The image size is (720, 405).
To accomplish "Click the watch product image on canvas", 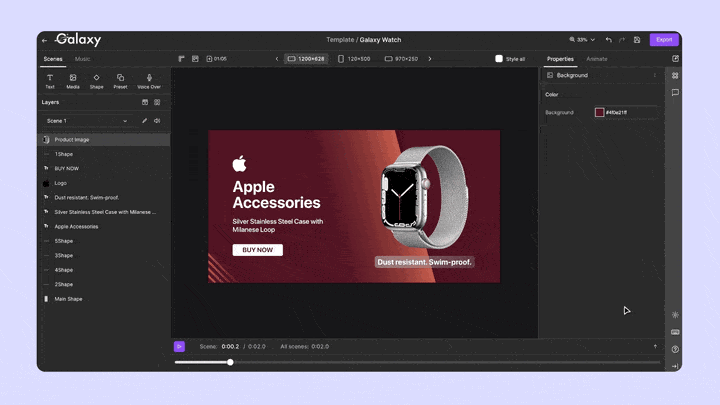I will pos(423,197).
